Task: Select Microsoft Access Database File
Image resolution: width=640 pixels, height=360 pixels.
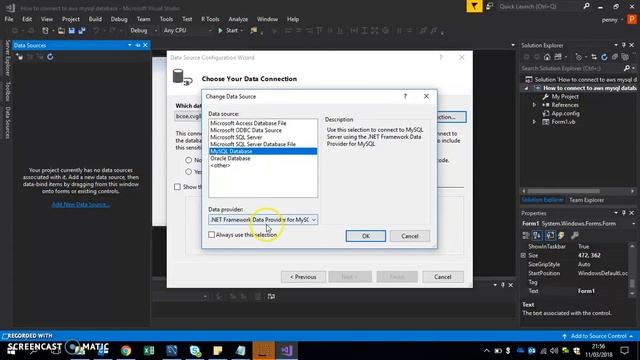Action: (248, 123)
